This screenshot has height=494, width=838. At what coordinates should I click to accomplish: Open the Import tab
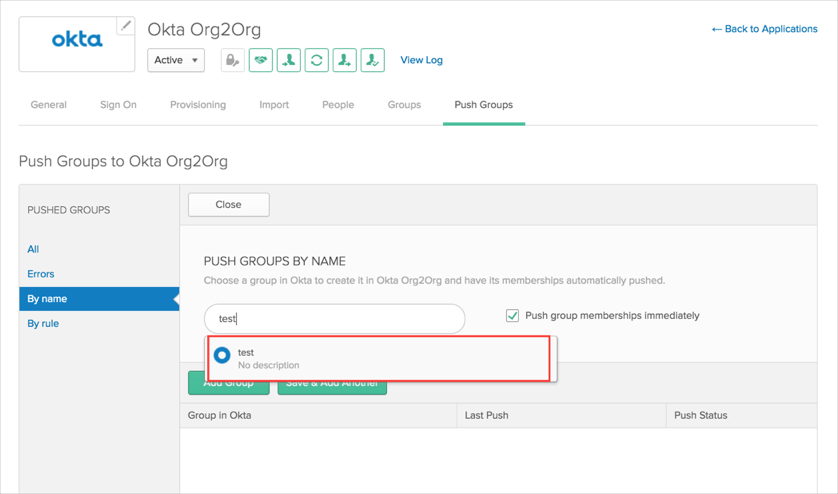274,105
